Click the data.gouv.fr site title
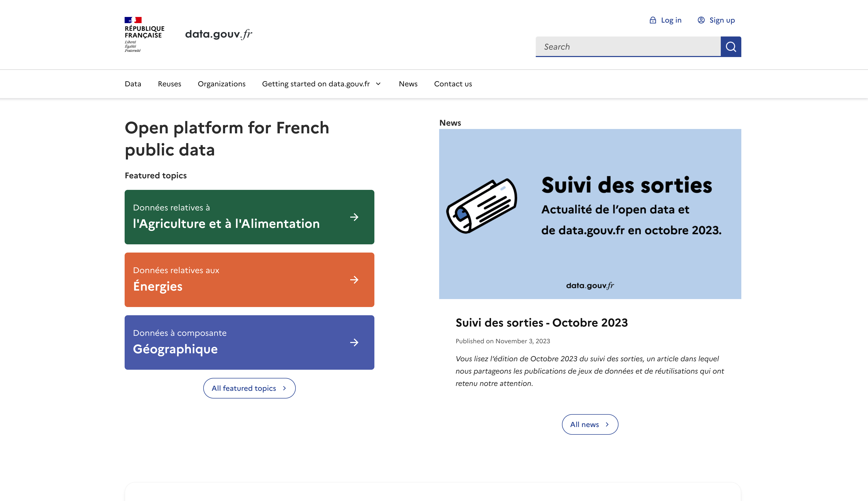This screenshot has width=868, height=501. click(218, 34)
